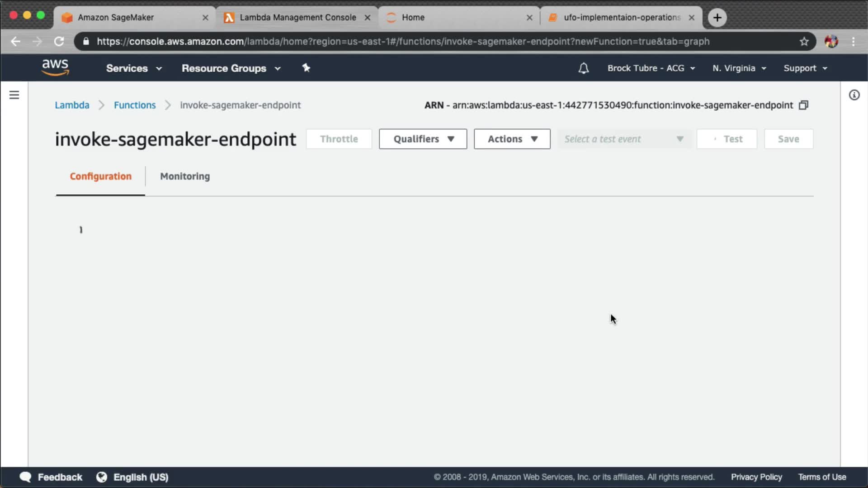The image size is (868, 488).
Task: Click the pin shortcut icon in navbar
Action: (x=306, y=68)
